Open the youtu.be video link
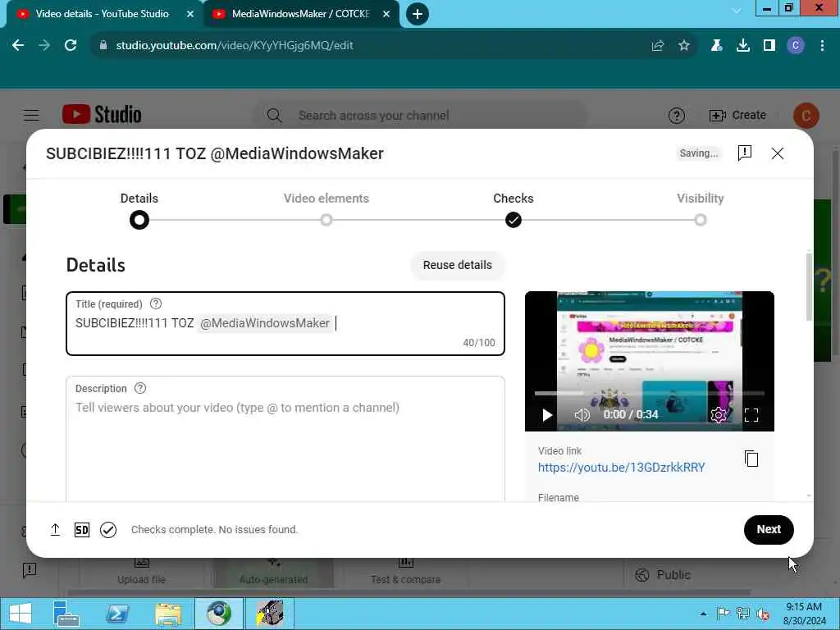The height and width of the screenshot is (630, 840). [x=622, y=468]
